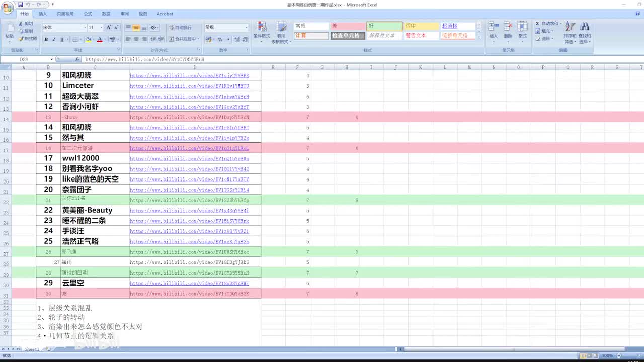644x362 pixels.
Task: Apply the 差 (Bad) pink cell style
Action: [x=348, y=26]
